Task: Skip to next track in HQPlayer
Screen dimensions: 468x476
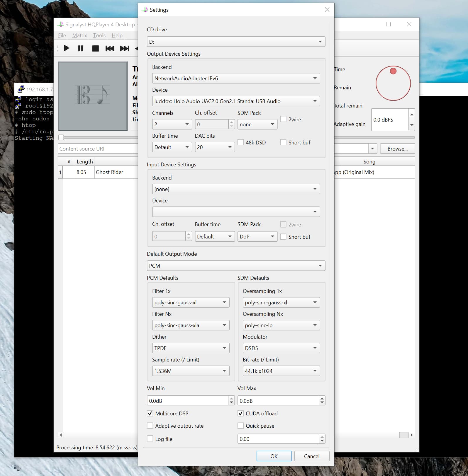Action: (x=124, y=48)
